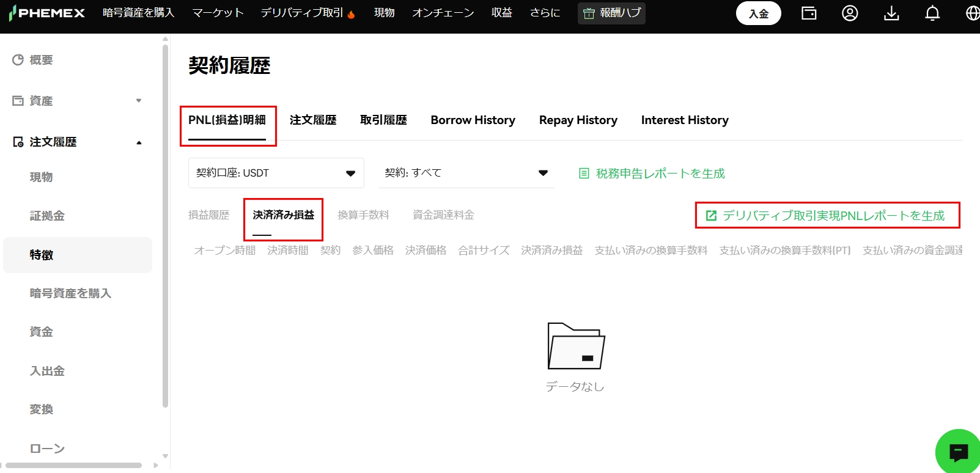The height and width of the screenshot is (473, 980).
Task: Click the 概要 pie chart icon
Action: click(x=18, y=60)
